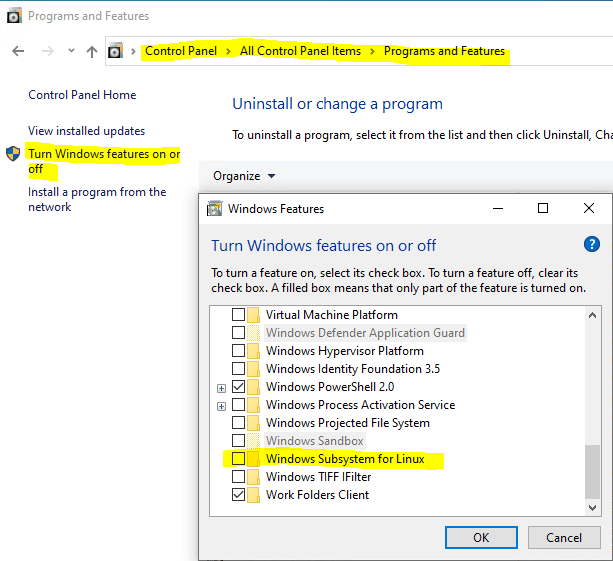
Task: Check Windows Identity Foundation 3.5 checkbox
Action: coord(238,368)
